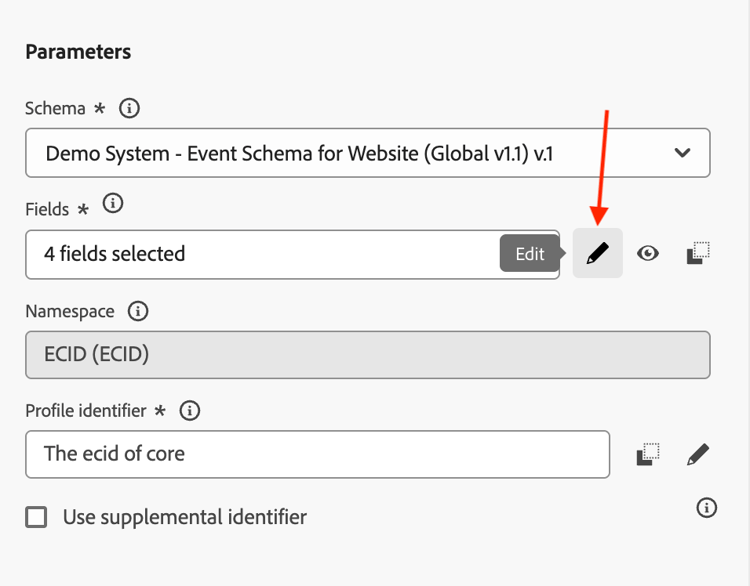Open the info tooltip beside Fields label
Viewport: 750px width, 586px height.
click(114, 205)
